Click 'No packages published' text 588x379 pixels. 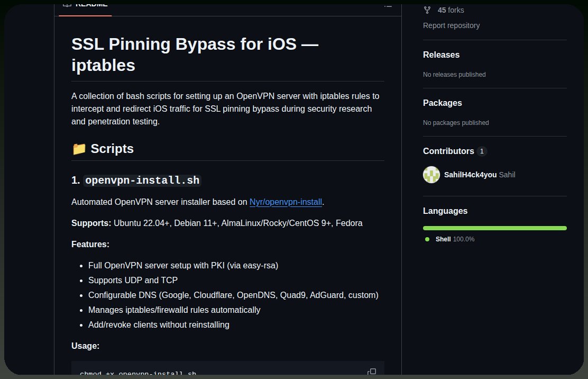[456, 123]
